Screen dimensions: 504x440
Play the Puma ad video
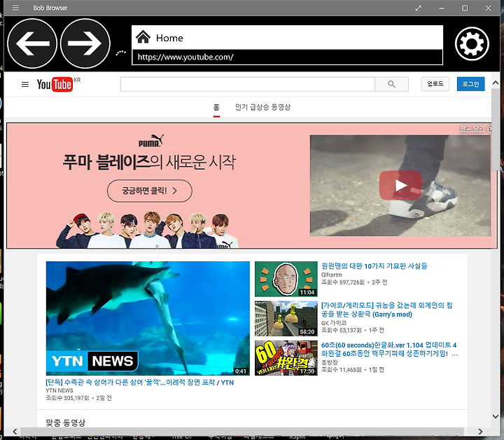pyautogui.click(x=400, y=186)
